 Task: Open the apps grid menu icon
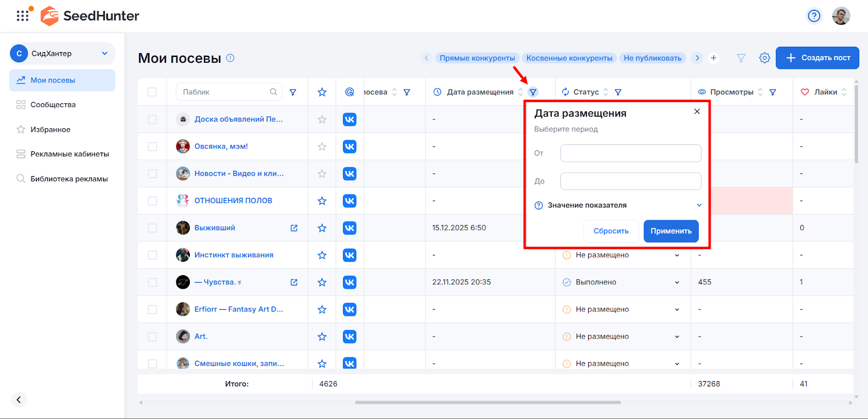coord(22,16)
